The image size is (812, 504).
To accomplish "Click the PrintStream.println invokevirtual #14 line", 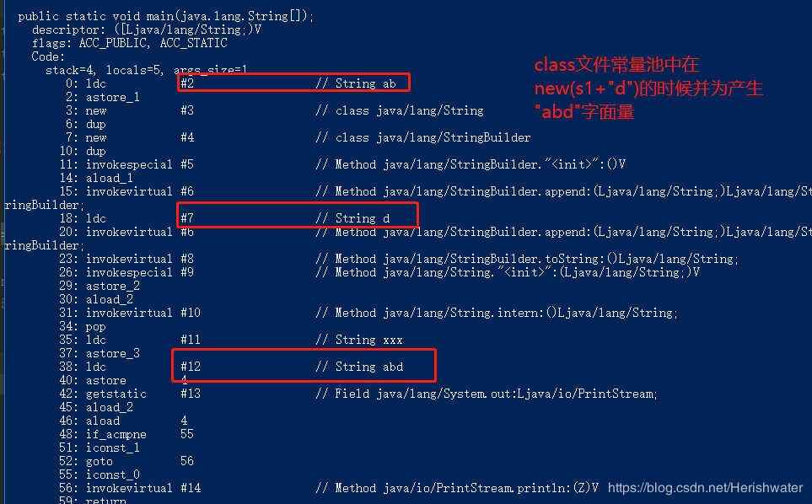I will click(x=329, y=488).
